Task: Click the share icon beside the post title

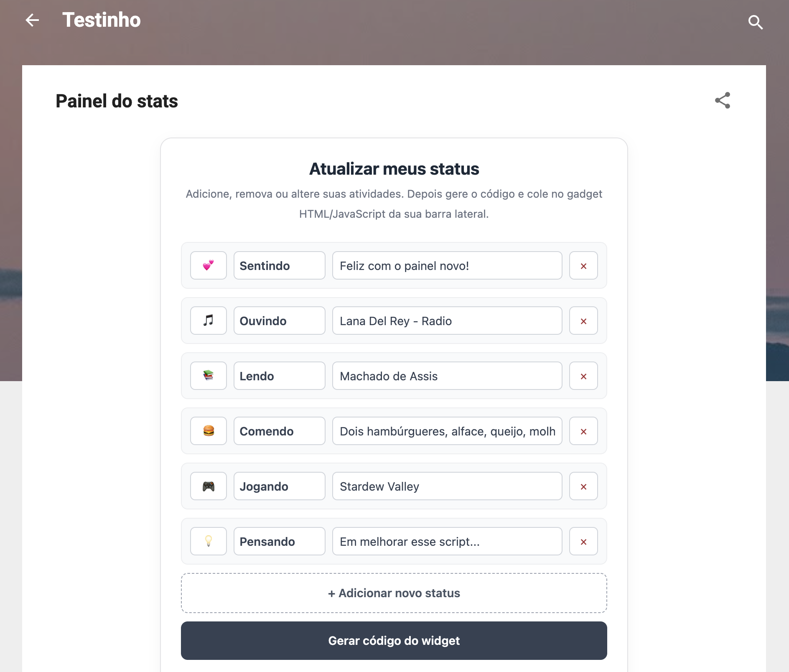Action: 723,100
